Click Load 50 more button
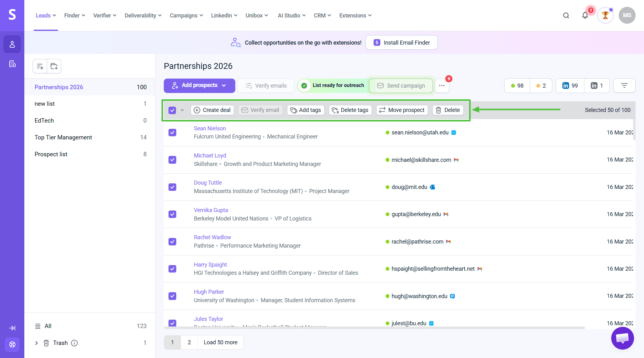This screenshot has width=644, height=358. coord(220,342)
